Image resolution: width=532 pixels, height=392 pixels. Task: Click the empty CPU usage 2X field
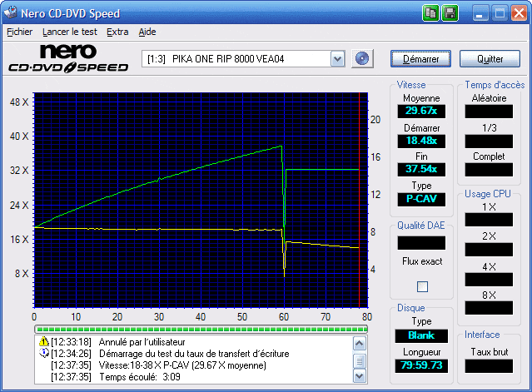[489, 250]
